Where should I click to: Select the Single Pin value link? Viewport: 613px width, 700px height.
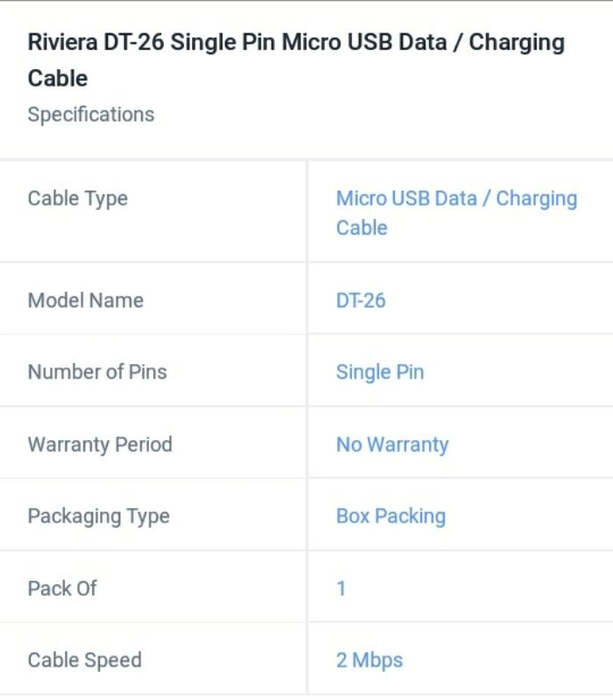[x=380, y=372]
